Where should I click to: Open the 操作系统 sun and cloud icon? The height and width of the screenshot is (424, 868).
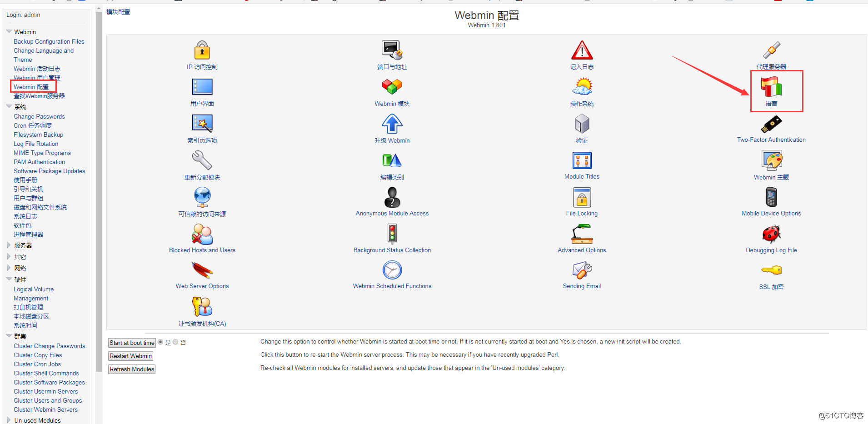(582, 86)
